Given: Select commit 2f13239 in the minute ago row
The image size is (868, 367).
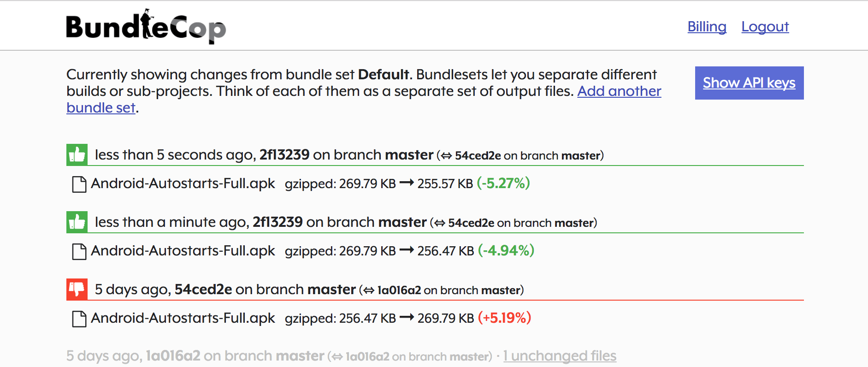Looking at the screenshot, I should (x=278, y=222).
